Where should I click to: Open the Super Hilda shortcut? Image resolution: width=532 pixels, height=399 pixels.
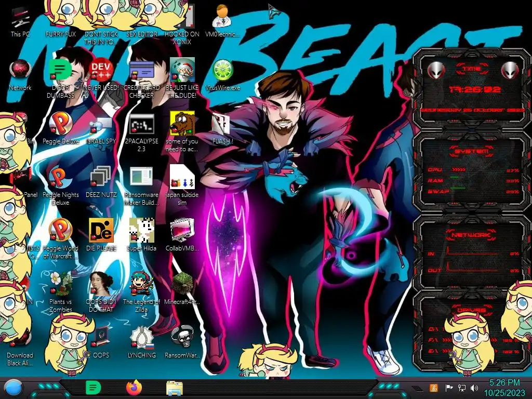(x=141, y=235)
